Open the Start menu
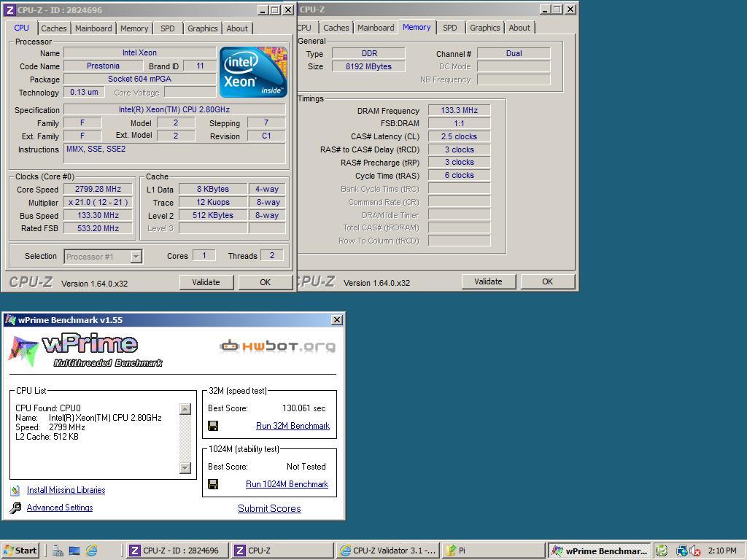 coord(20,551)
